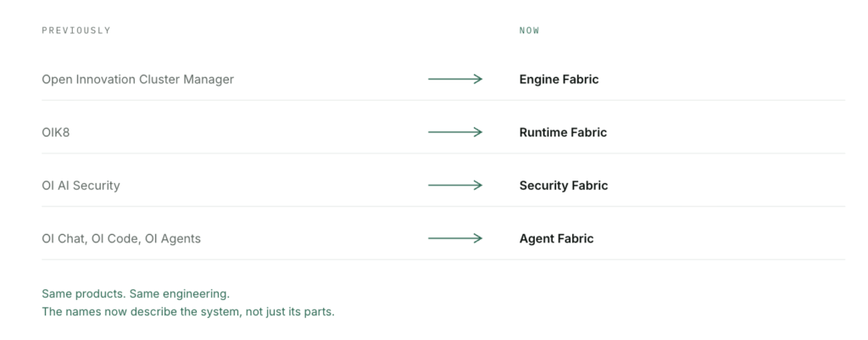Select the Open Innovation Cluster Manager text
The image size is (868, 340).
point(138,79)
